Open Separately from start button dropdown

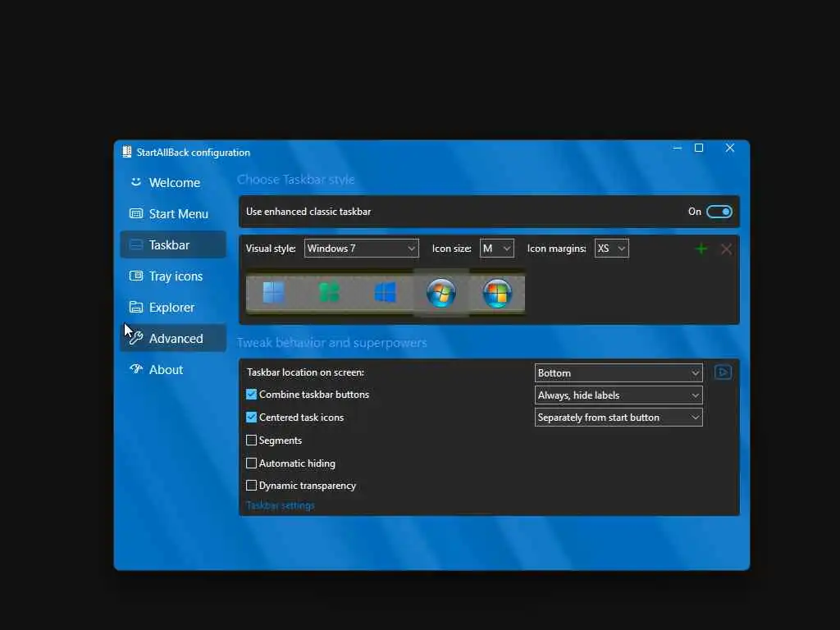(x=619, y=418)
